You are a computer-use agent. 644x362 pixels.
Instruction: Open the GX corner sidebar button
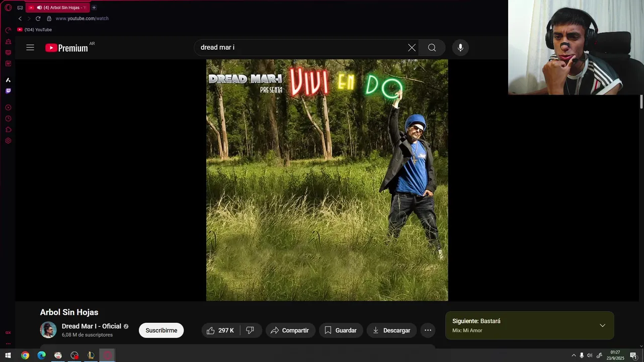point(8,333)
